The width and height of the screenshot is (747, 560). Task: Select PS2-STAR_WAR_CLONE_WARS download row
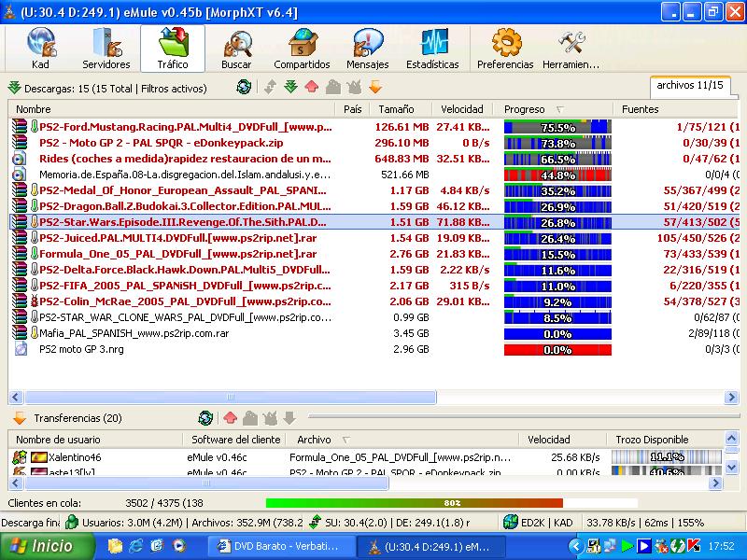(x=374, y=317)
